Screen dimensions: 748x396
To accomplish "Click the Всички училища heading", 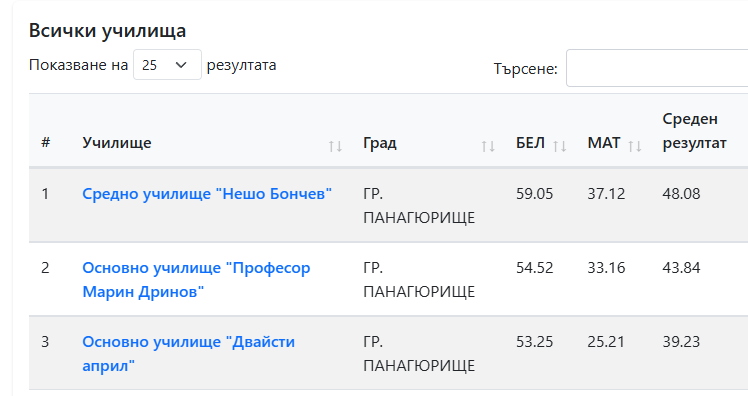I will 107,31.
